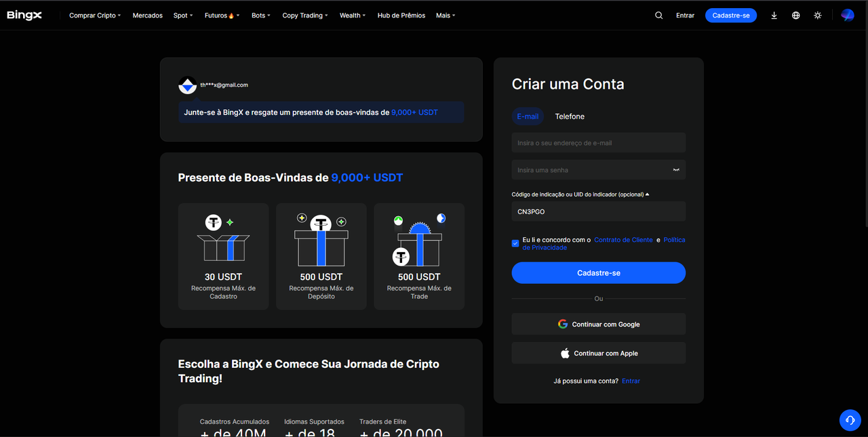Toggle light theme sun icon
868x437 pixels.
point(818,15)
